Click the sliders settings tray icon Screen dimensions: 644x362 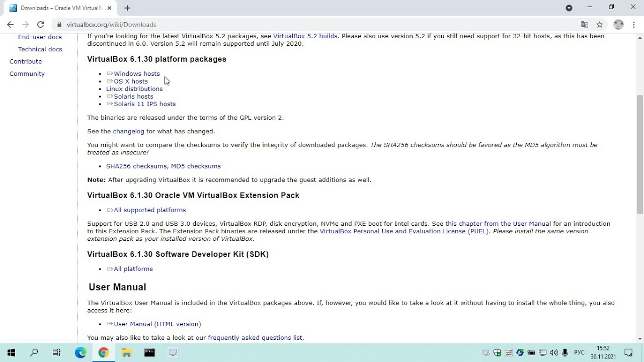tap(509, 352)
